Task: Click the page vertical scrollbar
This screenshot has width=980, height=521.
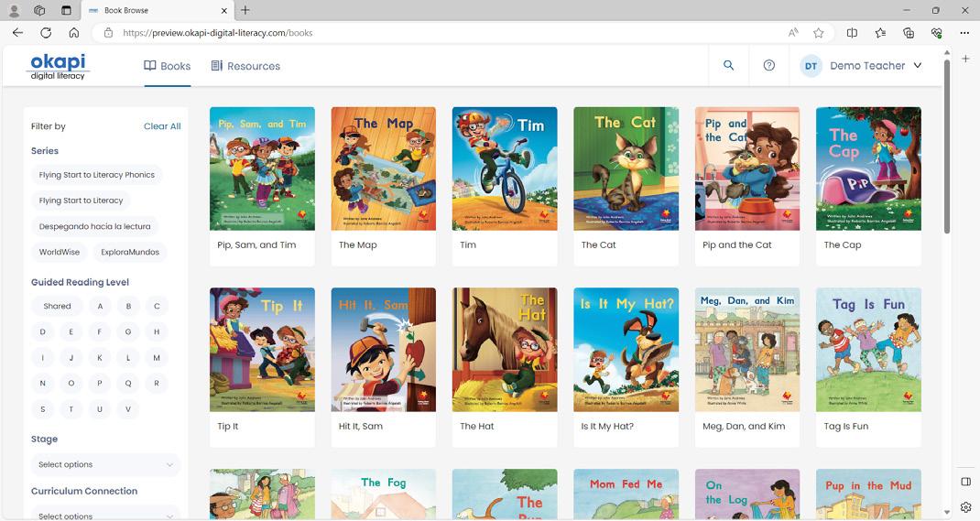Action: click(x=947, y=147)
